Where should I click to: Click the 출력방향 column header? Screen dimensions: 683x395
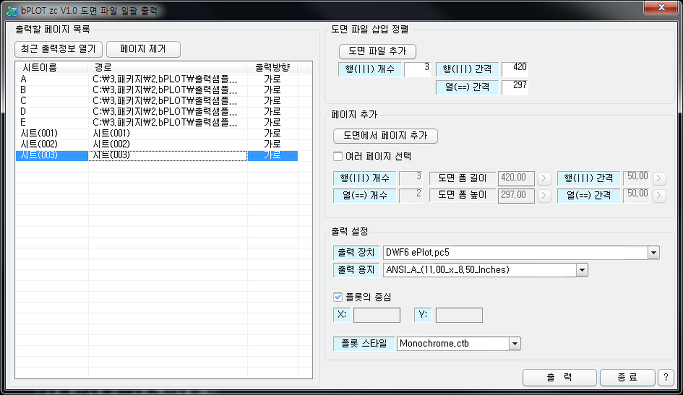tap(273, 68)
